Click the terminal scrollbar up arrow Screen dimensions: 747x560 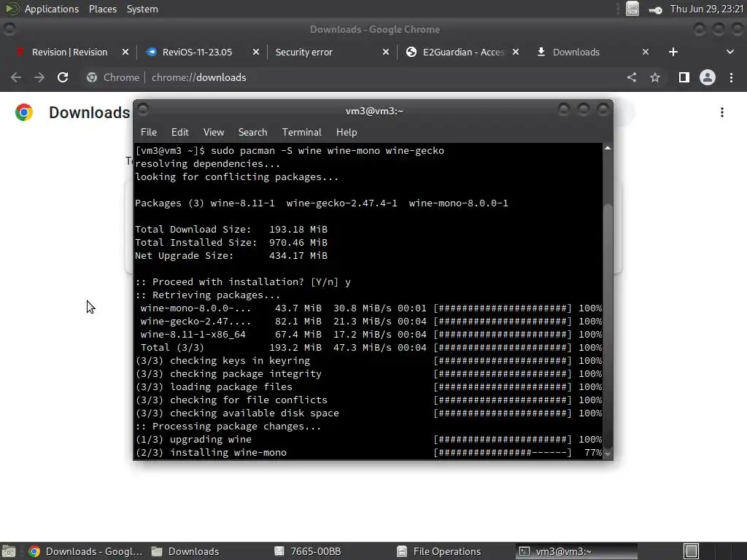pyautogui.click(x=608, y=149)
